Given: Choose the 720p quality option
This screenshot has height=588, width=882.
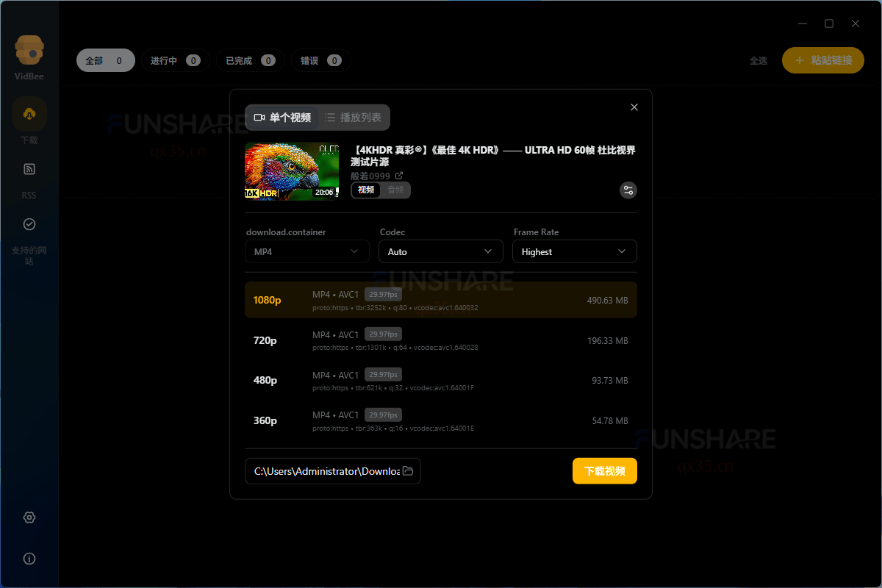Looking at the screenshot, I should click(x=440, y=341).
